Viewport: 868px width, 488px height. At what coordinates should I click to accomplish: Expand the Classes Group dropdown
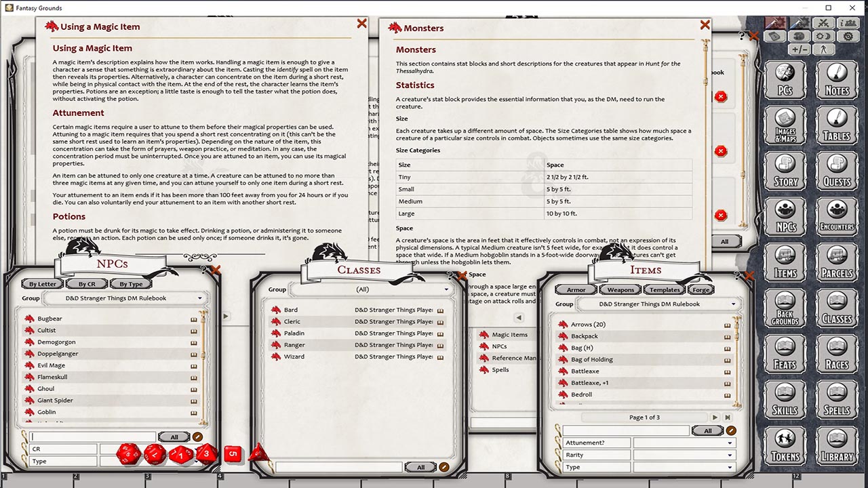click(x=371, y=289)
